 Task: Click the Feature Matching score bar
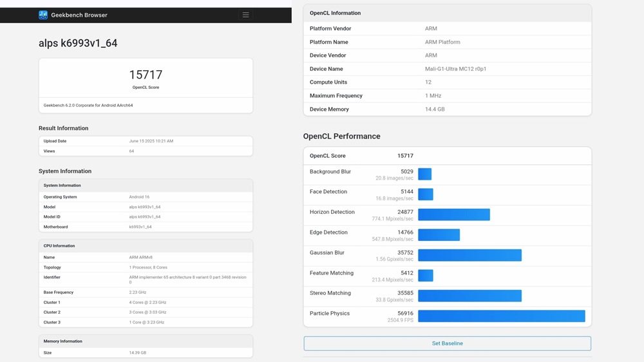click(x=425, y=276)
